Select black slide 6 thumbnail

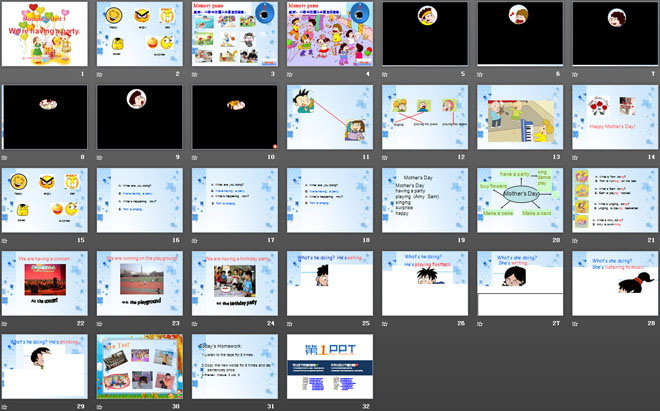[520, 33]
